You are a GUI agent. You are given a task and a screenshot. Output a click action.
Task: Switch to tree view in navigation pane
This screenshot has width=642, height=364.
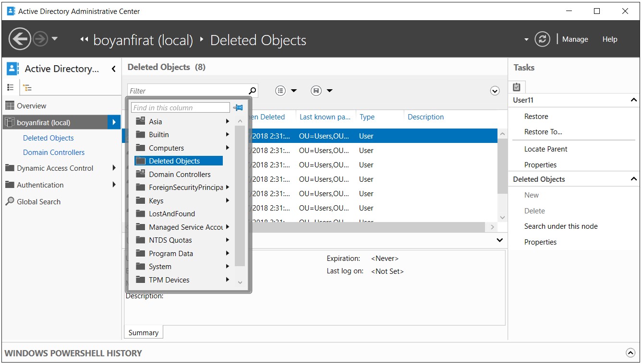(x=27, y=88)
